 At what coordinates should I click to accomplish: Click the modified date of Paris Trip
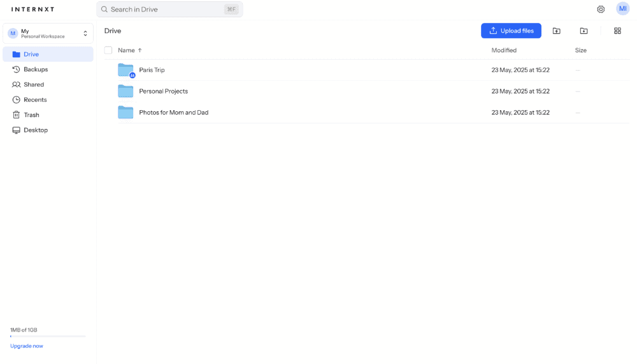pos(520,70)
